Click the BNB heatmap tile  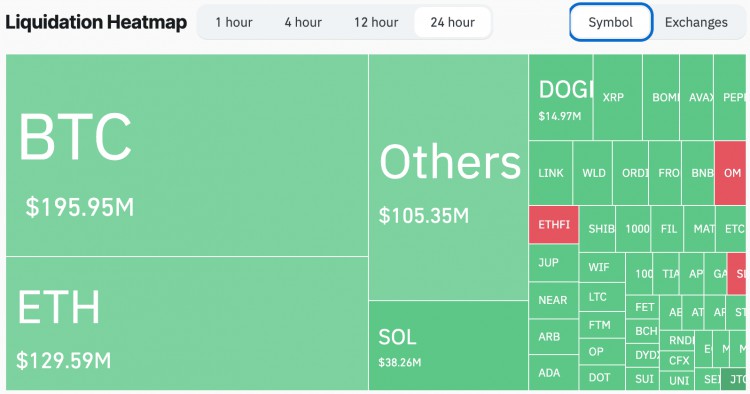pyautogui.click(x=698, y=173)
